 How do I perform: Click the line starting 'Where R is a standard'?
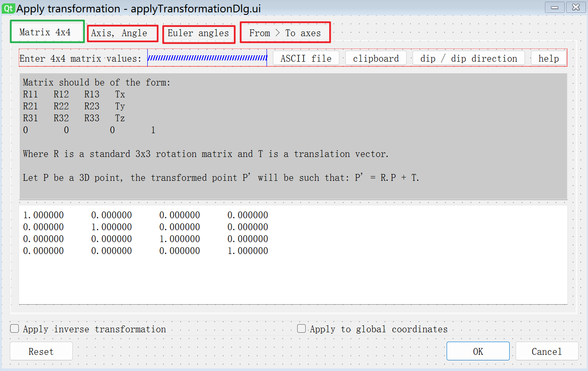(206, 154)
